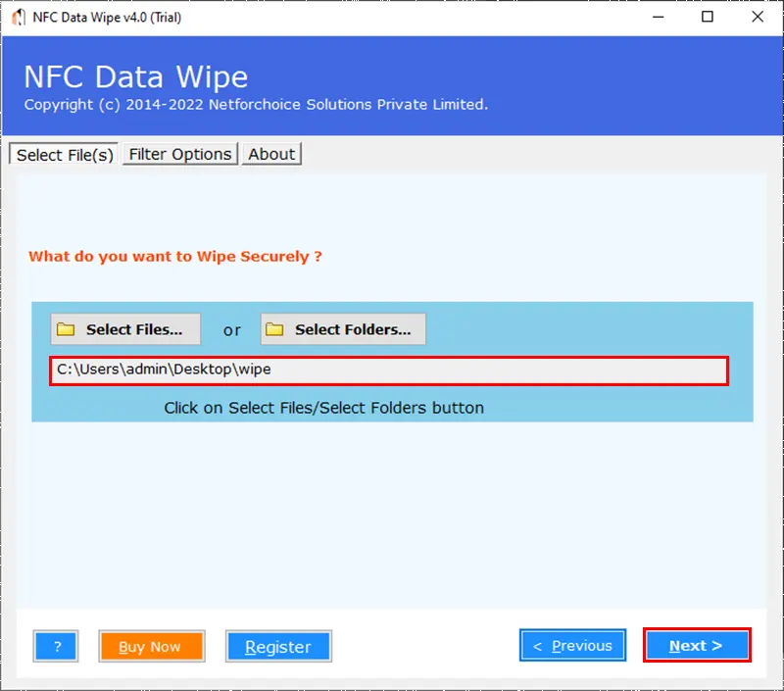Screen dimensions: 784x691
Task: Click the Select Folders... button
Action: 343,329
